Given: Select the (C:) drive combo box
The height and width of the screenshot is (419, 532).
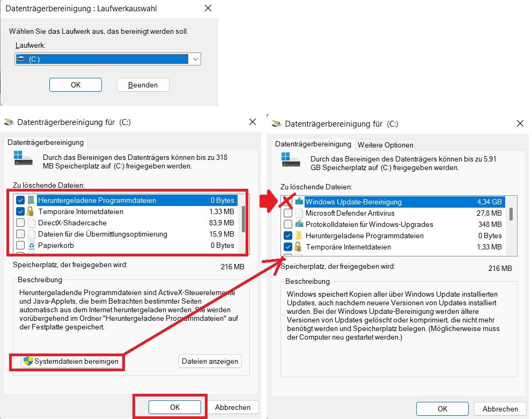Looking at the screenshot, I should (x=108, y=59).
